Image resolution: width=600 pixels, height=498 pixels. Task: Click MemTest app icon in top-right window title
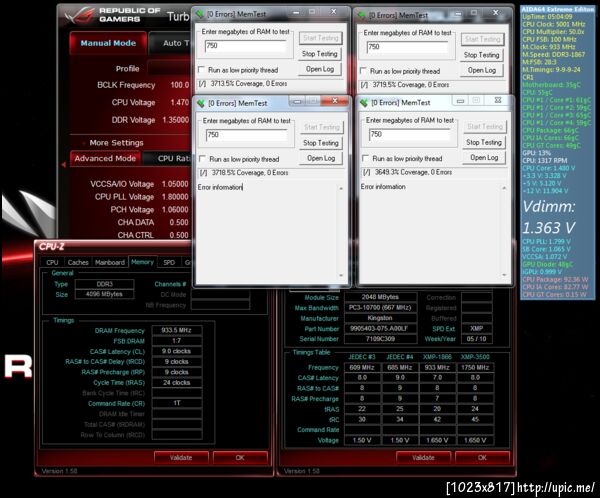tap(362, 16)
